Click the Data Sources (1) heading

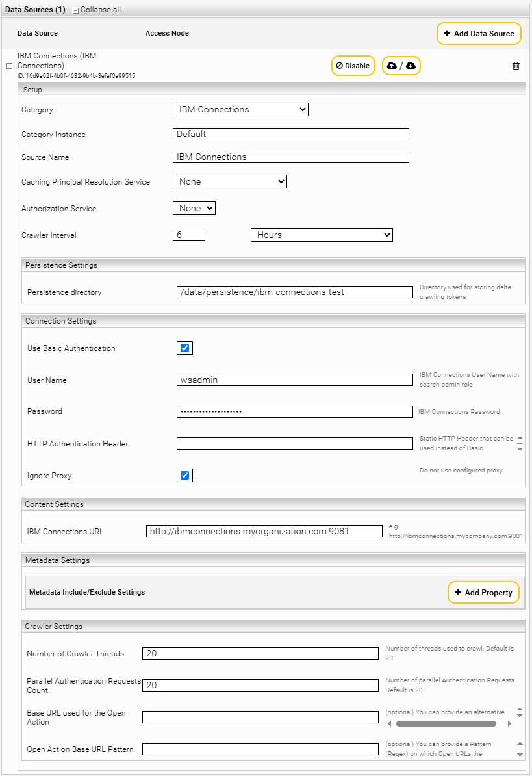pyautogui.click(x=35, y=10)
